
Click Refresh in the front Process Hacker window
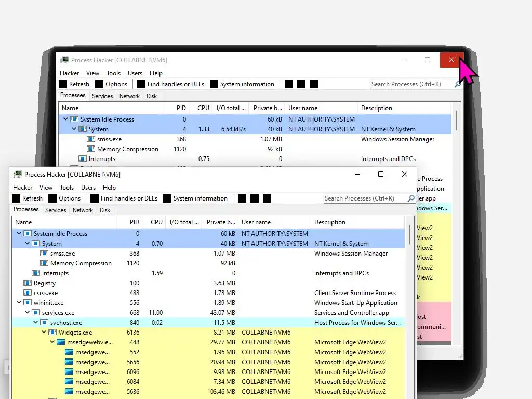point(28,198)
